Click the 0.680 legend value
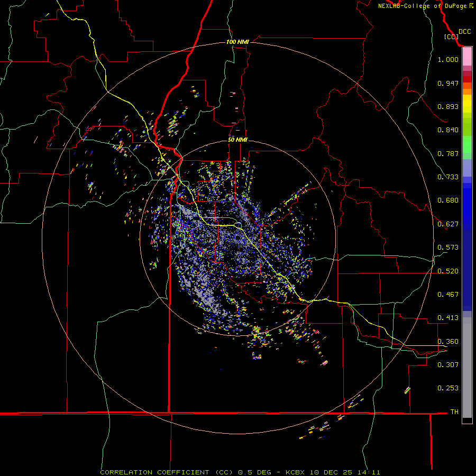 448,200
